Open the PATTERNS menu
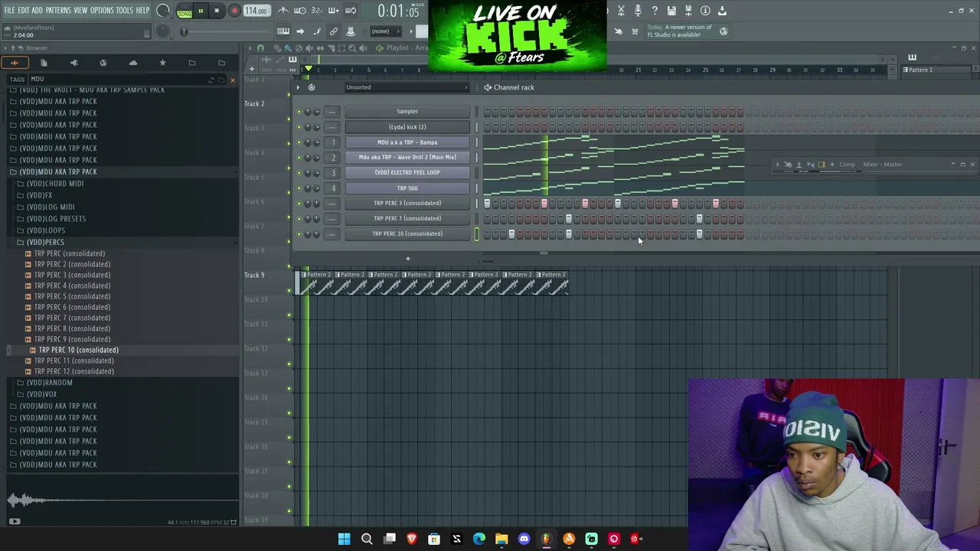This screenshot has width=980, height=551. point(58,11)
